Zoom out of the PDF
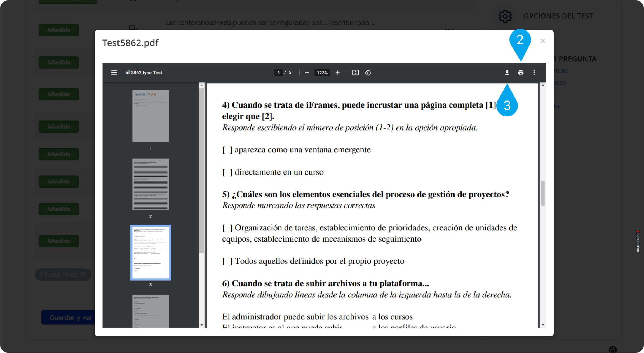Viewport: 644px width, 353px height. (x=307, y=73)
